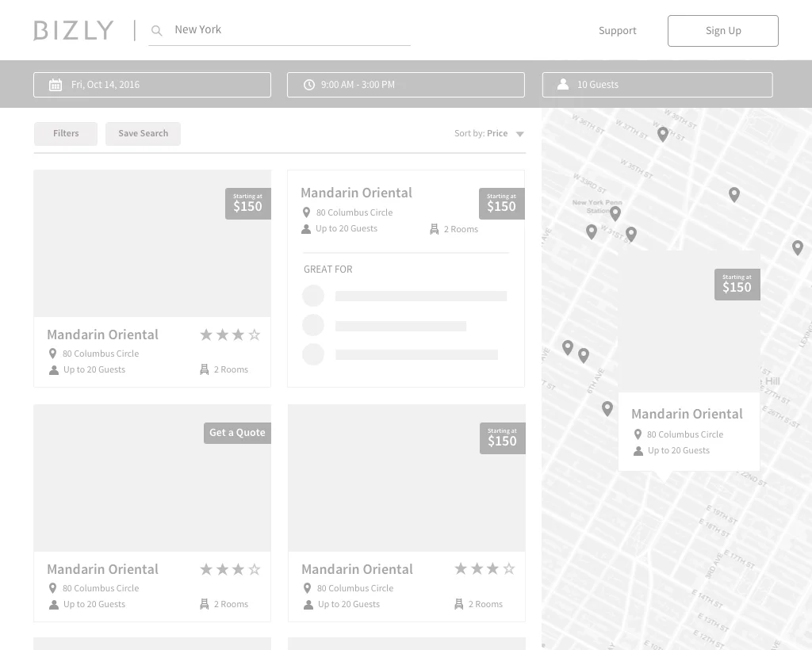
Task: Click the New York search field
Action: (x=280, y=30)
